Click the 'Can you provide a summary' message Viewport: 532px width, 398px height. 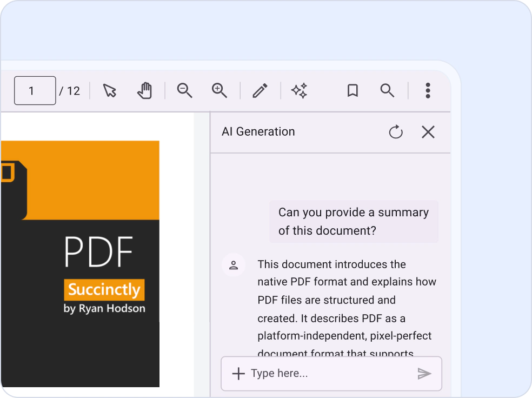pyautogui.click(x=354, y=222)
